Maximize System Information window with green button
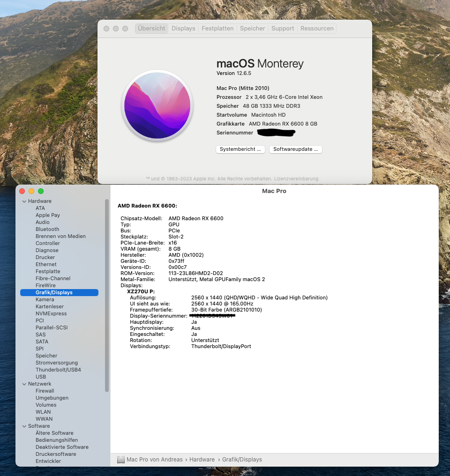 (41, 191)
